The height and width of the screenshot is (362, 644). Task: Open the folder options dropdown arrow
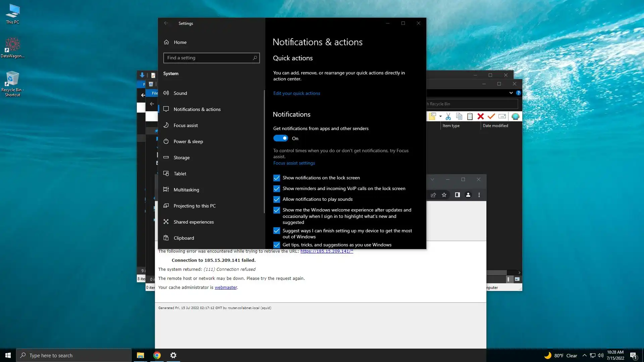pyautogui.click(x=440, y=117)
